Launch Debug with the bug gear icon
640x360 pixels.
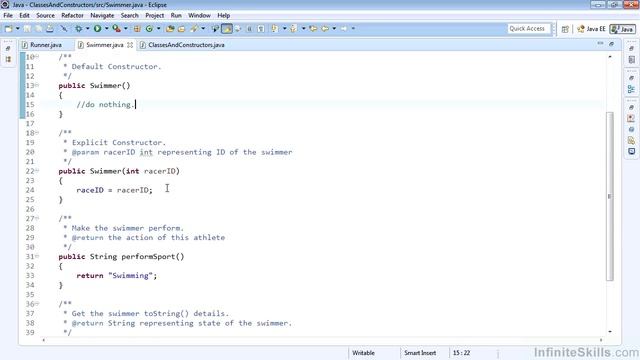click(x=78, y=29)
